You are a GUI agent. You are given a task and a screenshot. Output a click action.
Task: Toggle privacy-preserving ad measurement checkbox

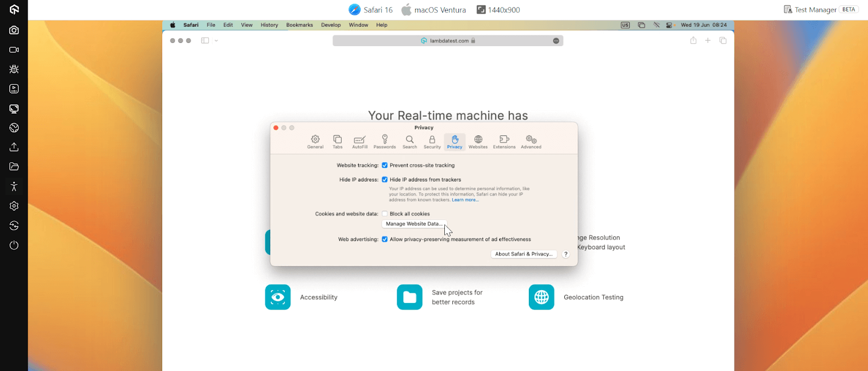[x=385, y=239]
